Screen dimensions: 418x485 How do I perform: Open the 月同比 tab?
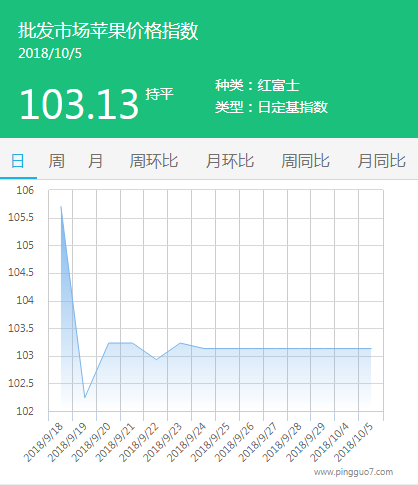pyautogui.click(x=381, y=161)
